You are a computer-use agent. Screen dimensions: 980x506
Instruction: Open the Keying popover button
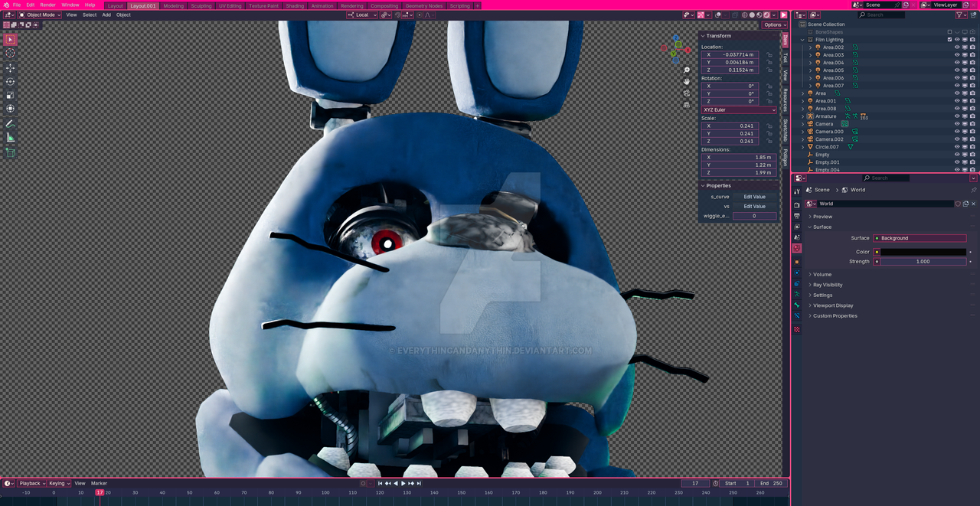coord(59,483)
